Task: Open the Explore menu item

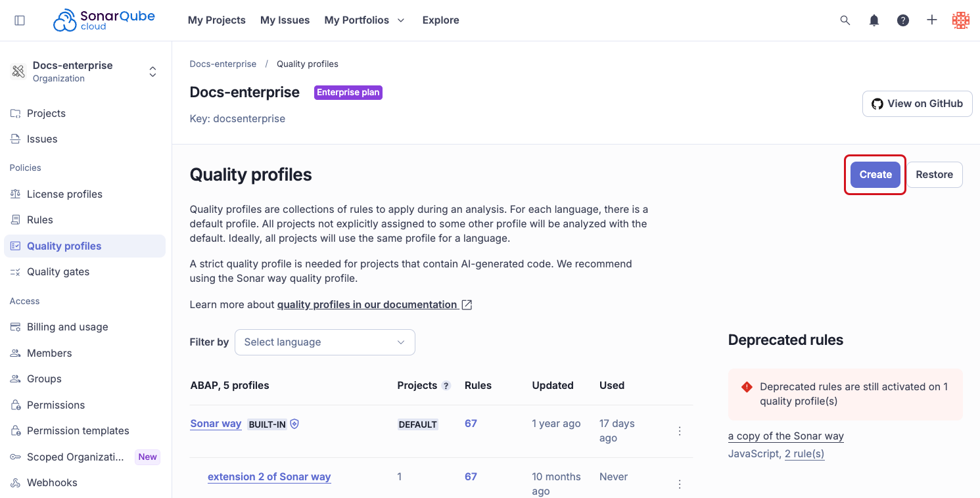Action: 440,20
